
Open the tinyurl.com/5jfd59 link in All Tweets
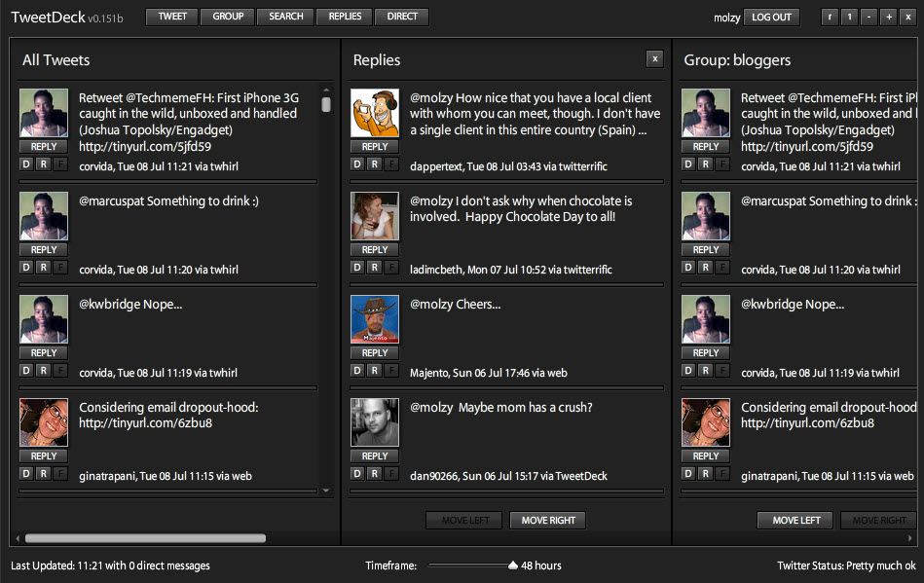click(x=145, y=146)
